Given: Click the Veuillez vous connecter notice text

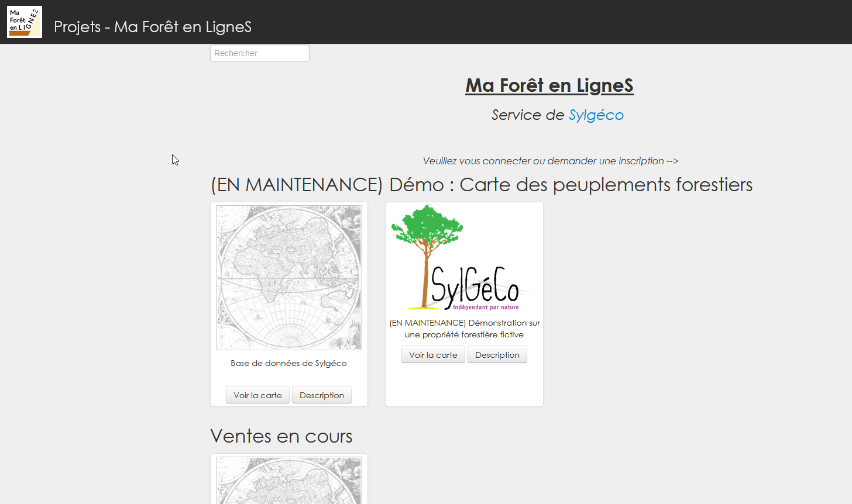Looking at the screenshot, I should pos(551,161).
